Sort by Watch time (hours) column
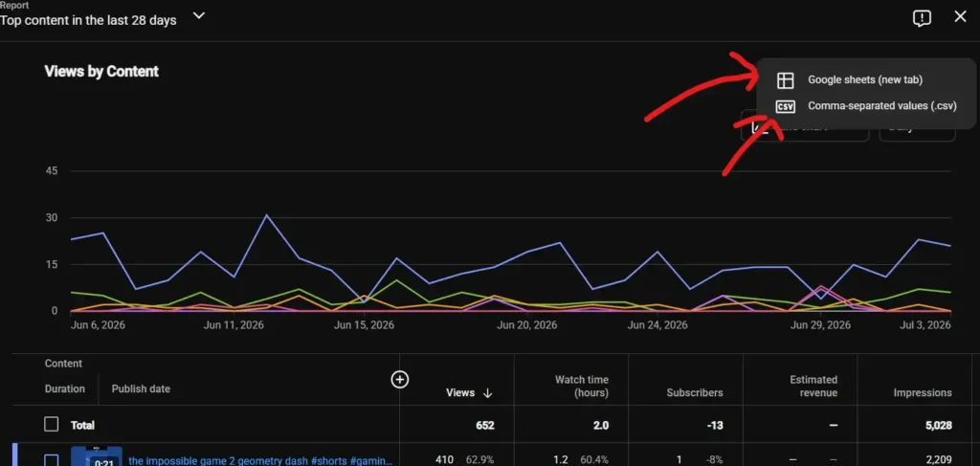Screen dimensions: 980x466 click(x=581, y=386)
